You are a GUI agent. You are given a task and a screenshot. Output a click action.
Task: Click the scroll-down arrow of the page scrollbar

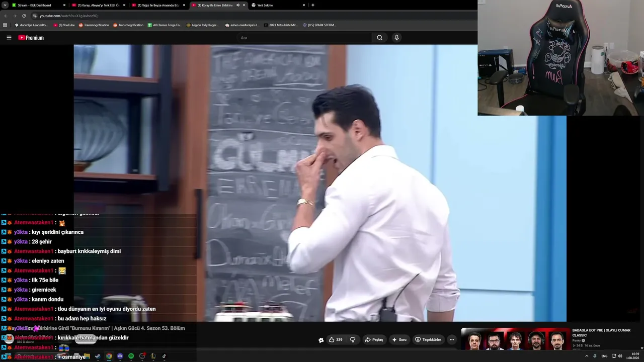pos(641,347)
